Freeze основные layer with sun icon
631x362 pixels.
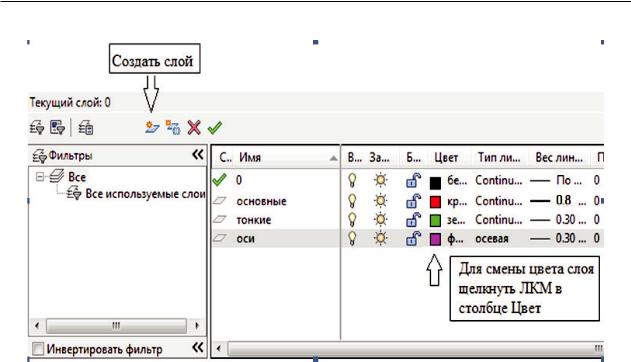(380, 200)
